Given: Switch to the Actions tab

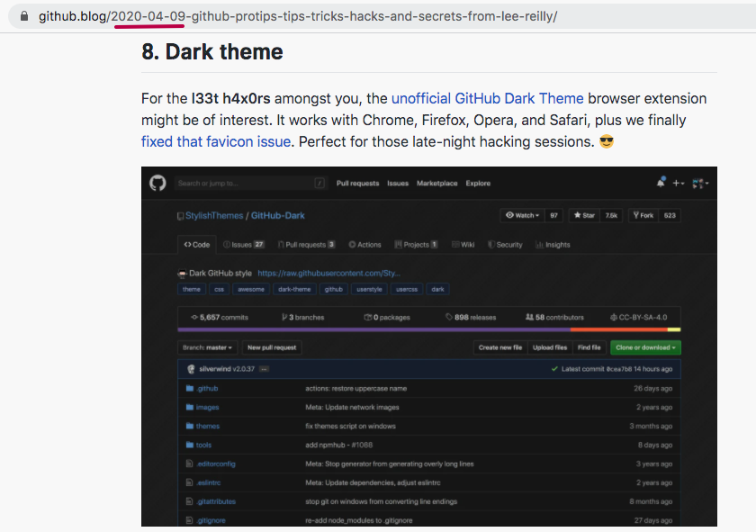Looking at the screenshot, I should 364,245.
